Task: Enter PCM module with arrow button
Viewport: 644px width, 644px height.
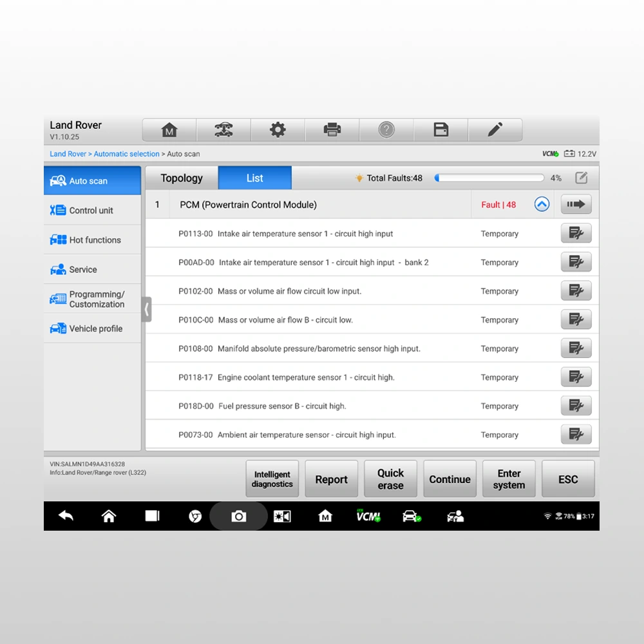Action: point(576,205)
